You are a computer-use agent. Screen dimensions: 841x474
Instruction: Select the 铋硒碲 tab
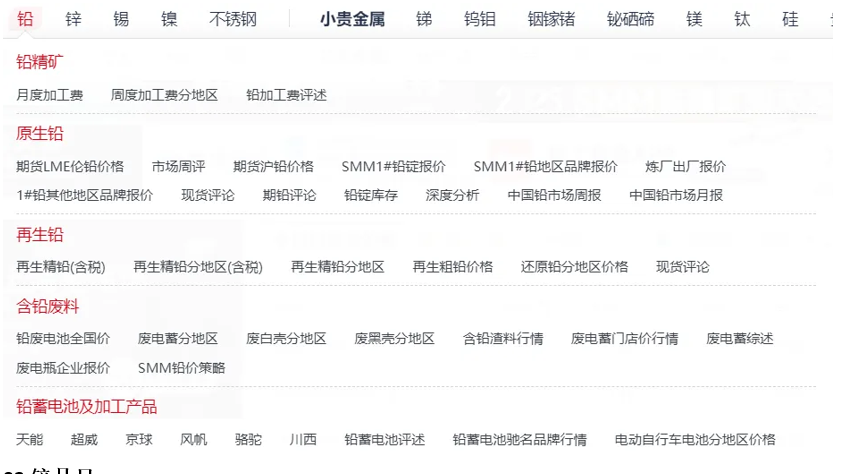[630, 19]
